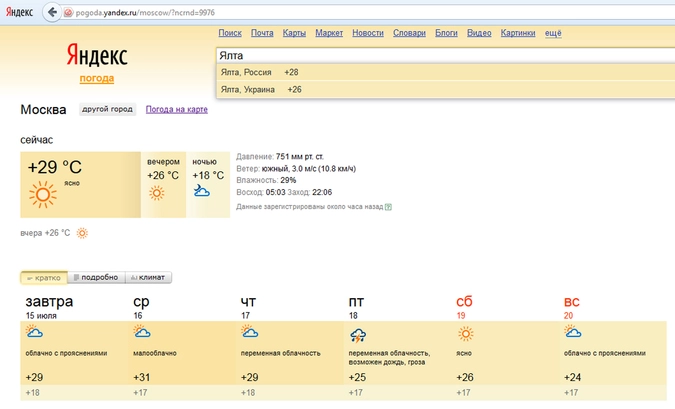Click Friday's thunderstorm weather icon
675x409 pixels.
tap(357, 335)
